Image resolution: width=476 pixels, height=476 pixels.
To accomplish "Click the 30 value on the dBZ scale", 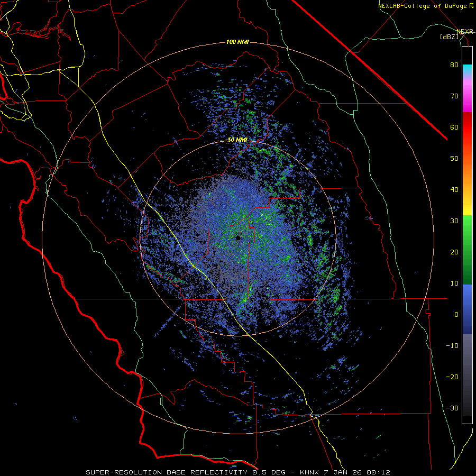I will (454, 221).
